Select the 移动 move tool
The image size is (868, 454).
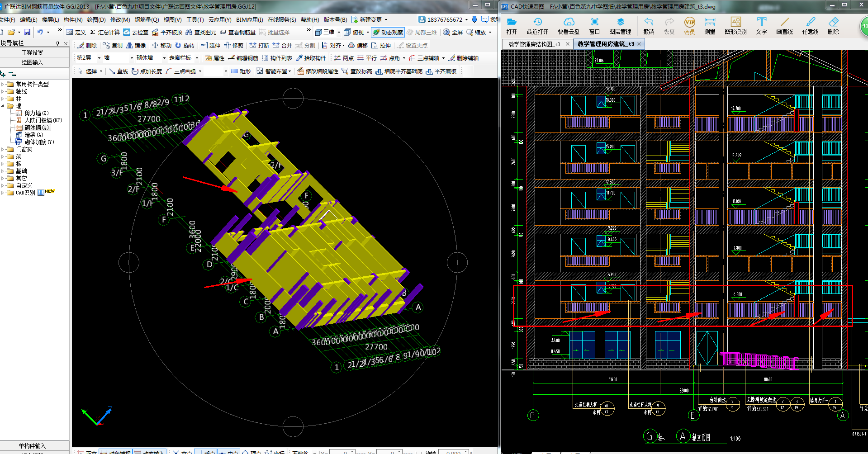point(162,45)
